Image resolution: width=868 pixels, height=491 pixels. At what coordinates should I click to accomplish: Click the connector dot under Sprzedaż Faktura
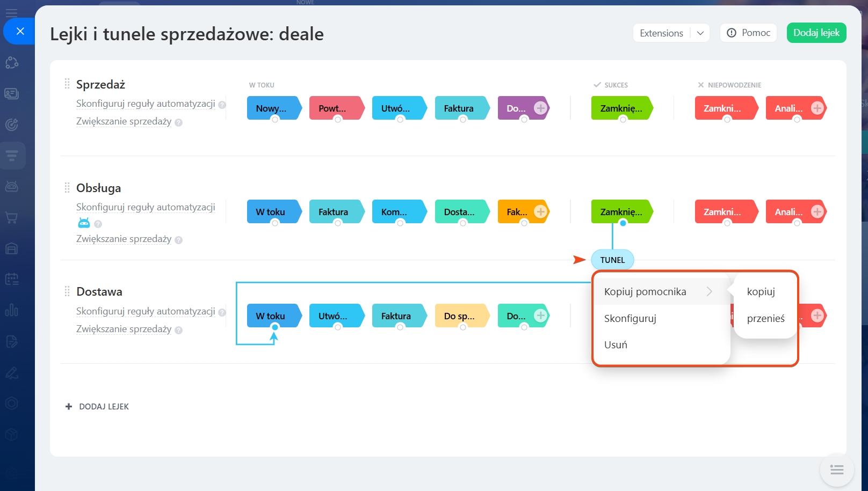pos(462,120)
